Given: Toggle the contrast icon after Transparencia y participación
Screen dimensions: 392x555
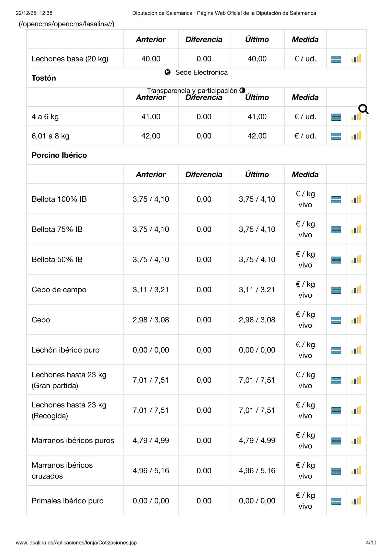Looking at the screenshot, I should tap(242, 90).
